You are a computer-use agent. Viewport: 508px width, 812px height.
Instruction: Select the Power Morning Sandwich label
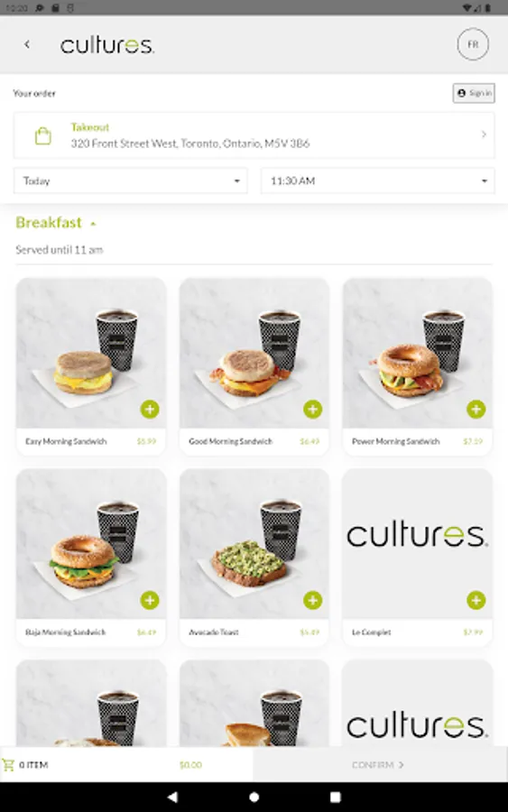[395, 441]
